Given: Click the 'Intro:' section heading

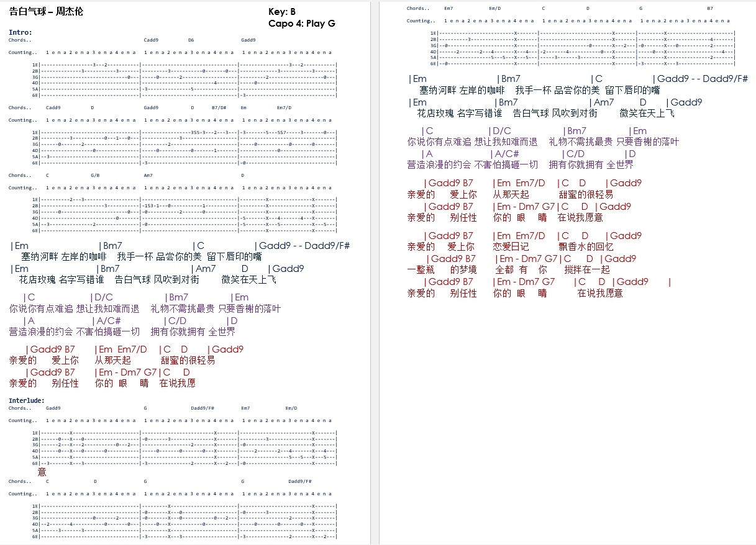Looking at the screenshot, I should click(x=20, y=32).
